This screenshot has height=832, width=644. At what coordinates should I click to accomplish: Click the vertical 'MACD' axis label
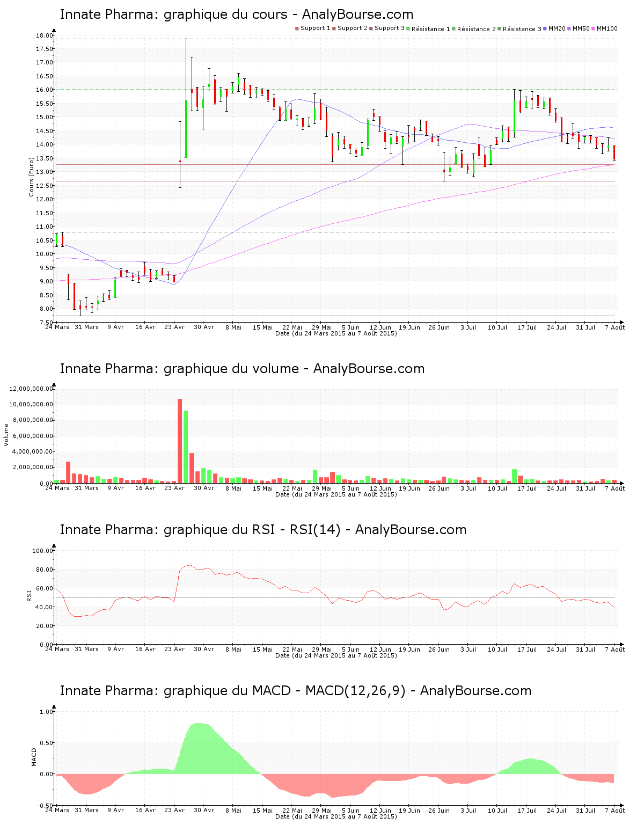click(34, 757)
